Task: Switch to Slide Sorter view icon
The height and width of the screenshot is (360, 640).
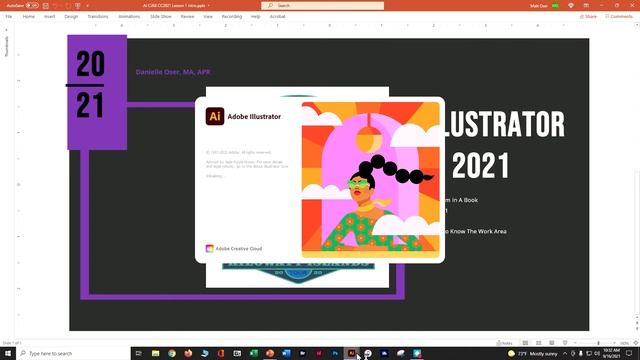Action: point(538,343)
